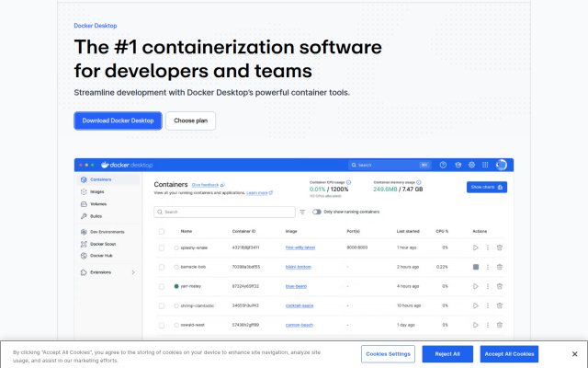Sort by the Name column header

pyautogui.click(x=187, y=231)
